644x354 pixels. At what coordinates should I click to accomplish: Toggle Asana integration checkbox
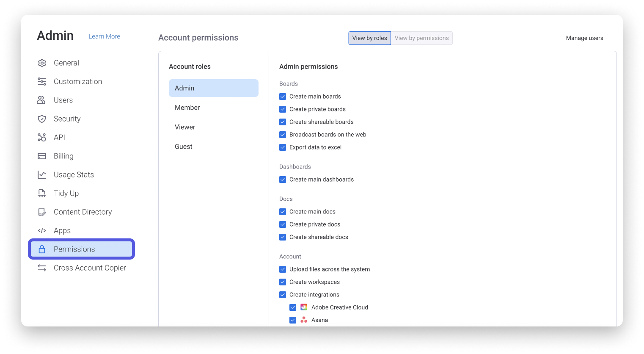[293, 320]
